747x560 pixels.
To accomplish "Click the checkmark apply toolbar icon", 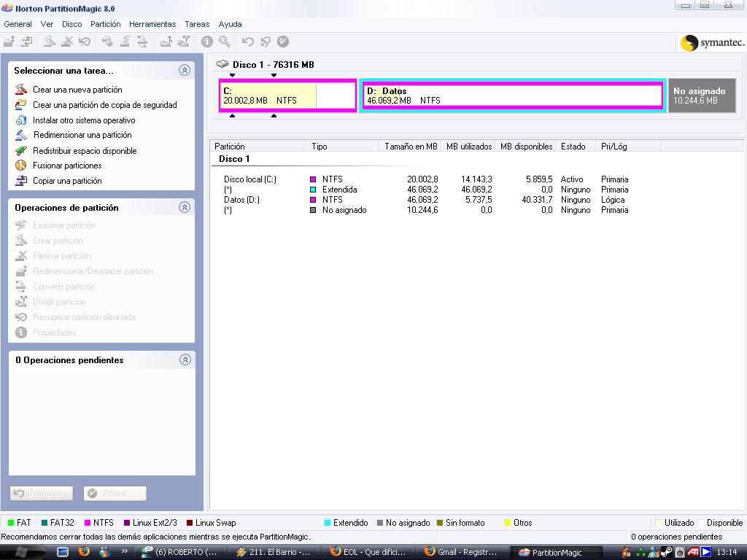I will (283, 42).
